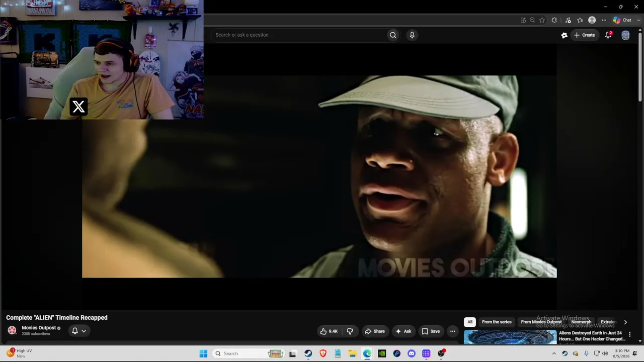Open the clock and date flyout
Screen dimensions: 644x362
622,353
